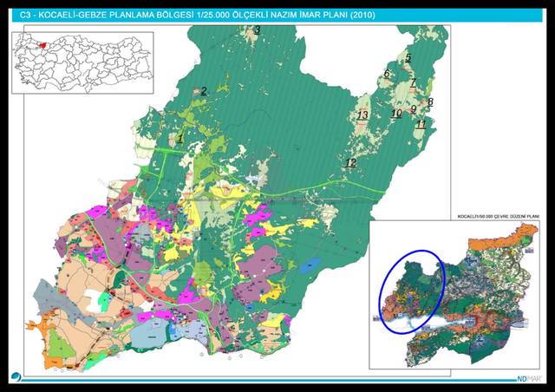Select the Turkey provinces inset map
Viewport: 555px width, 392px height.
(x=82, y=63)
